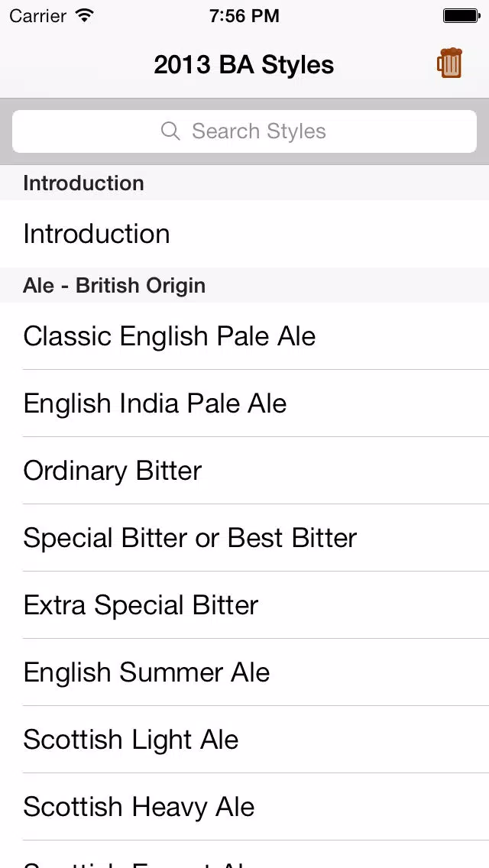Choose Ordinary Bitter style
Viewport: 489px width, 868px height.
pos(244,471)
